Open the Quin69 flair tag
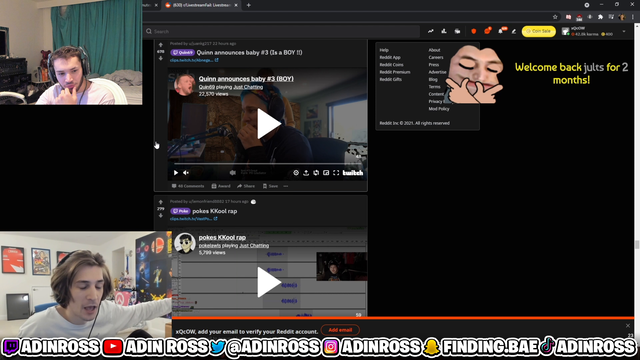 [182, 53]
